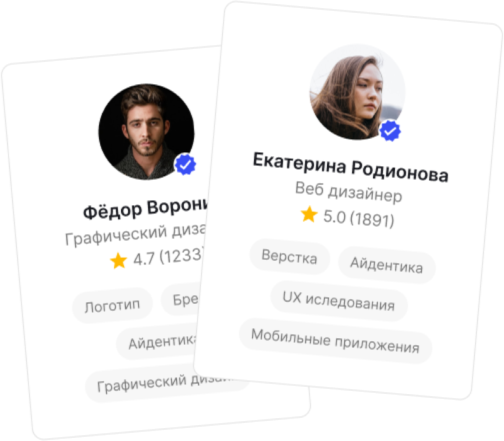Click the Графический дизайнер subtitle under Фёдор
The image size is (504, 441).
pos(135,234)
